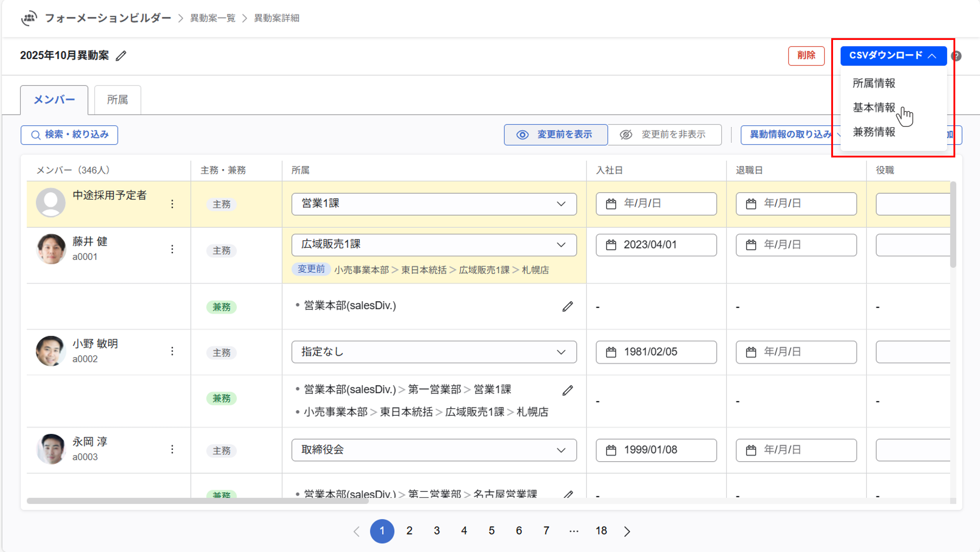Expand the 広域販売1課 department dropdown
This screenshot has height=552, width=980.
pyautogui.click(x=434, y=245)
